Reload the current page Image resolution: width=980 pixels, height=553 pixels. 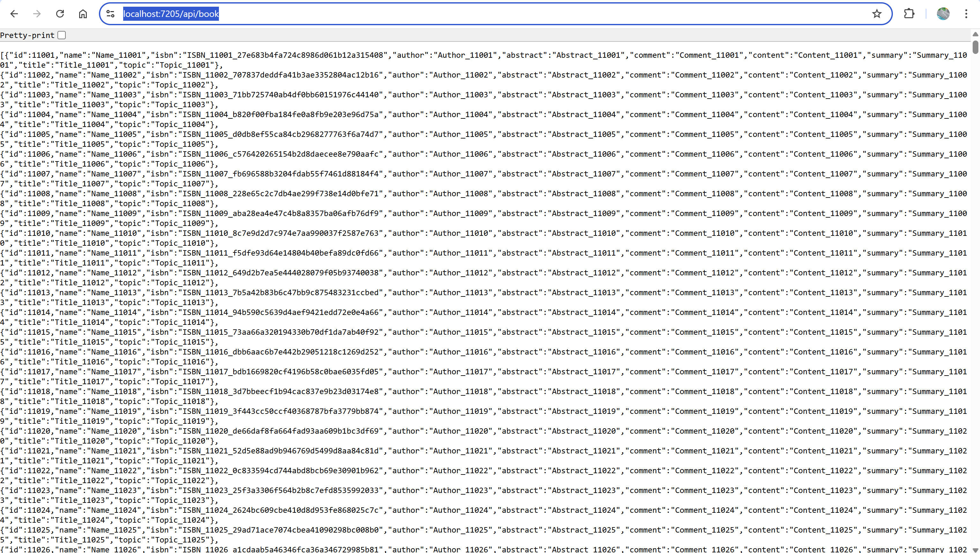click(60, 14)
